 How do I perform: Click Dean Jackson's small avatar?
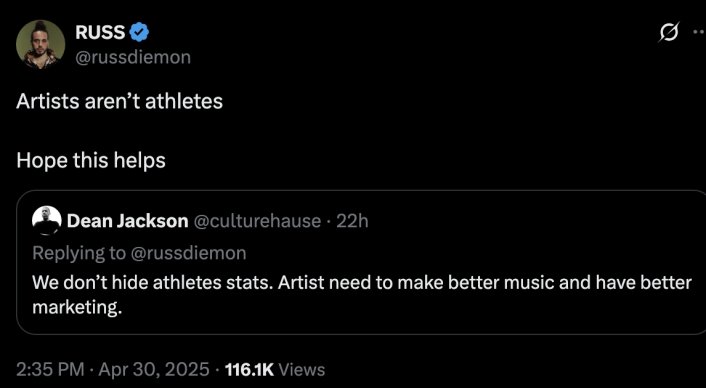pos(47,221)
